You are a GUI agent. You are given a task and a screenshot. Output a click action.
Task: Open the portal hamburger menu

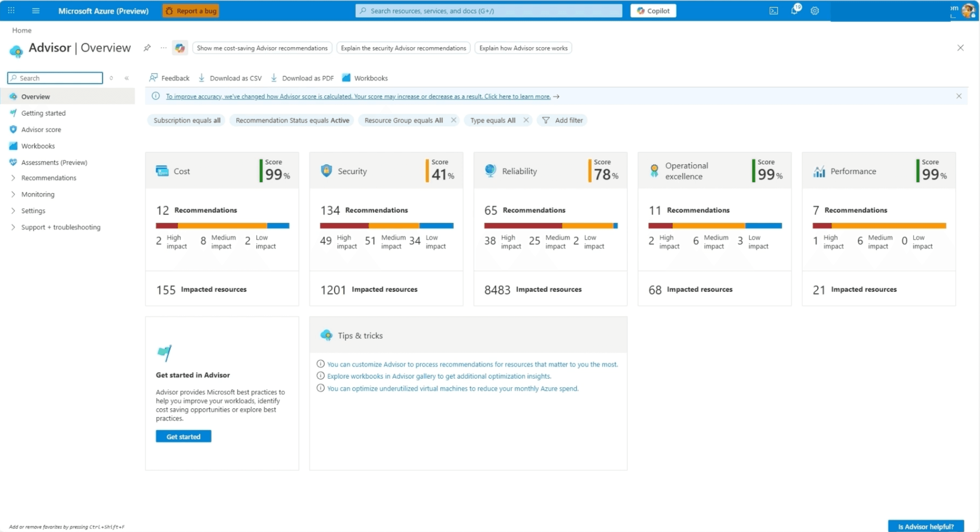(x=36, y=11)
